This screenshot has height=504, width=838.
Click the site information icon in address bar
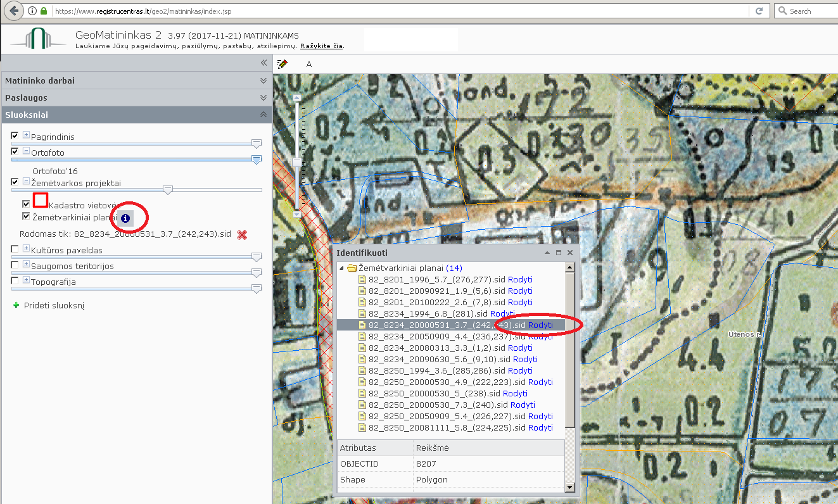click(32, 11)
